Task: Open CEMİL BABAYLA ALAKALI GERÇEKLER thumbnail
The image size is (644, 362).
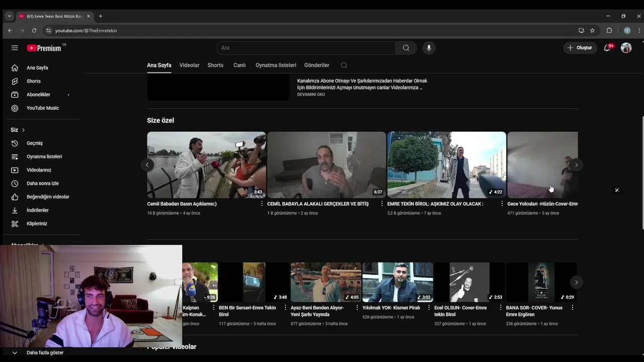Action: (327, 165)
